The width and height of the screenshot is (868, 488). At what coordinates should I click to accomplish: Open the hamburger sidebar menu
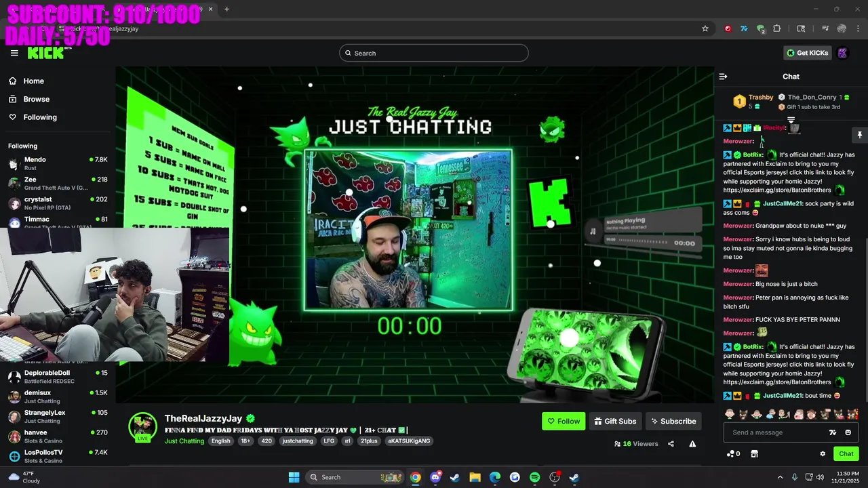pyautogui.click(x=14, y=53)
